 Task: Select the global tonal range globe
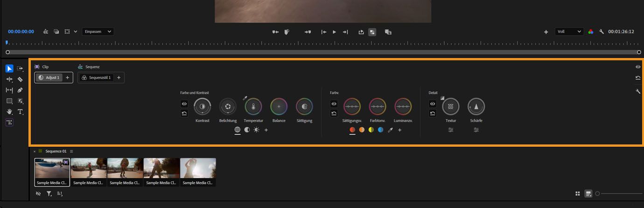(238, 130)
